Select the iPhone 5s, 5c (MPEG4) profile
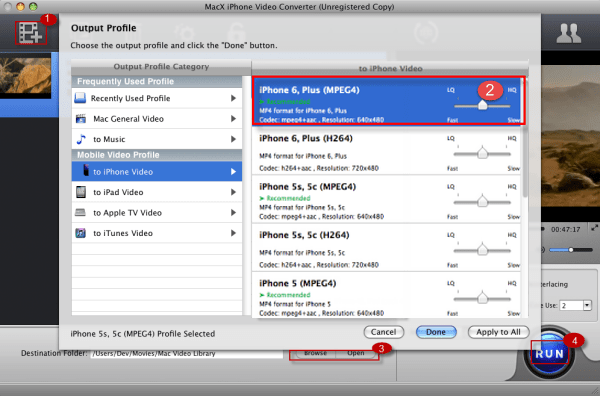This screenshot has height=396, width=600. click(386, 199)
